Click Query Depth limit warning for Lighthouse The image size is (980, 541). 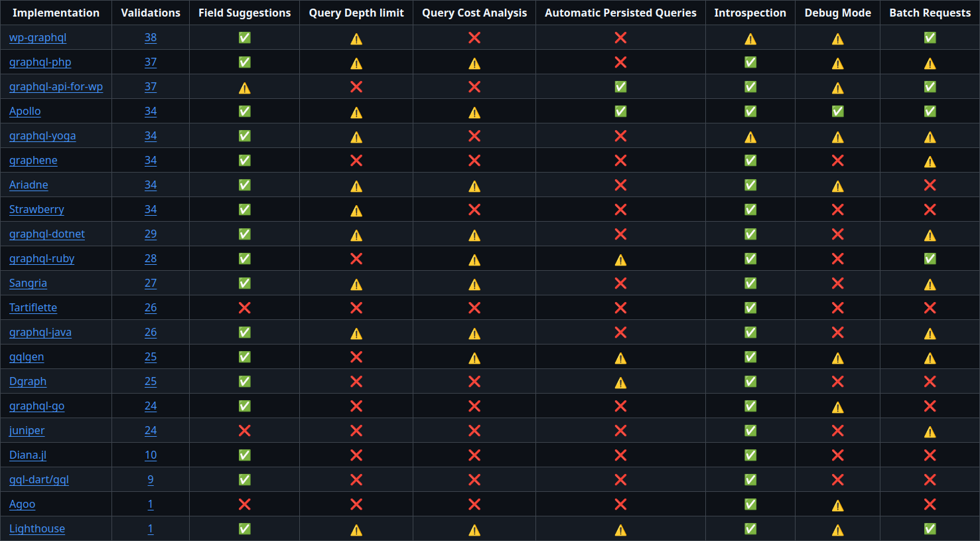(356, 530)
